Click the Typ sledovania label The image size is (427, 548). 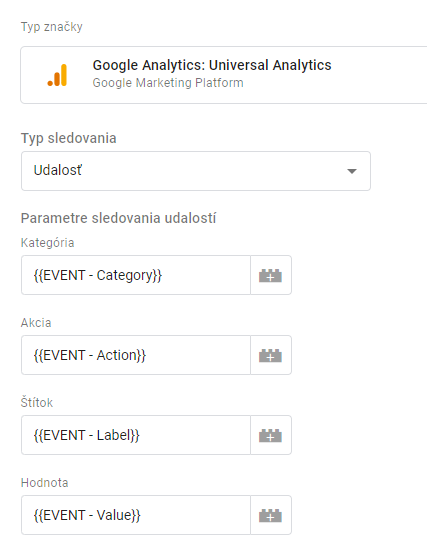[x=68, y=138]
